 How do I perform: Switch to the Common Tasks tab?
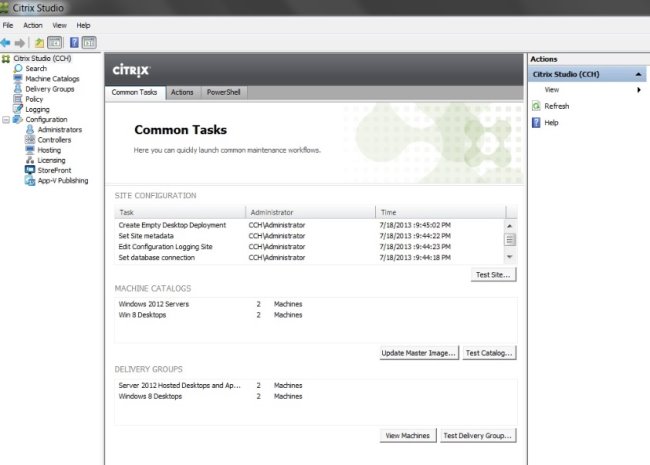(135, 92)
